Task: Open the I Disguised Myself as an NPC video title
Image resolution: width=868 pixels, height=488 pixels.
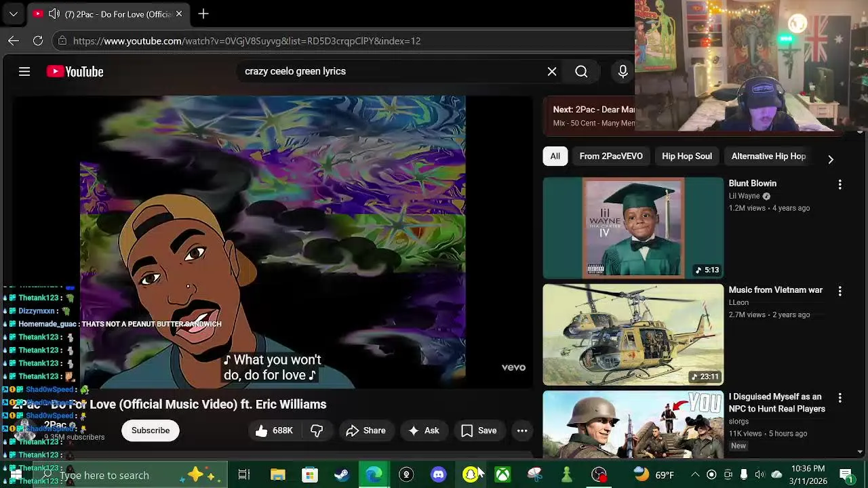Action: coord(776,403)
